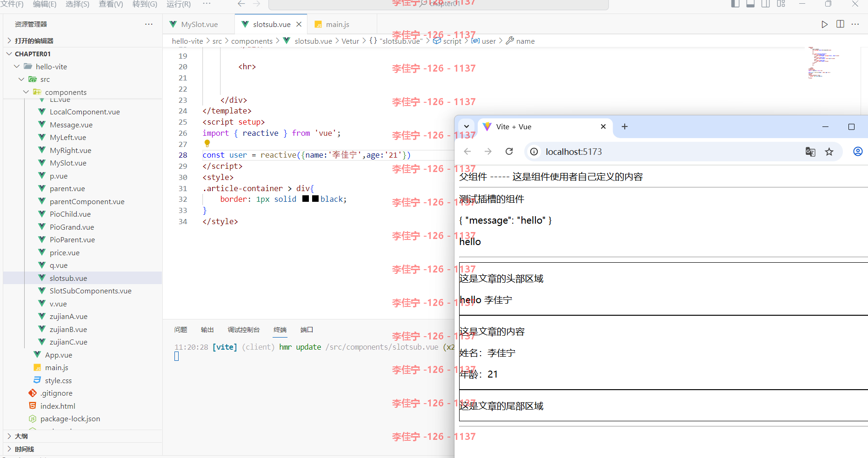Click the 'components' breadcrumb item
Screen dimensions: 868x458
(252, 41)
